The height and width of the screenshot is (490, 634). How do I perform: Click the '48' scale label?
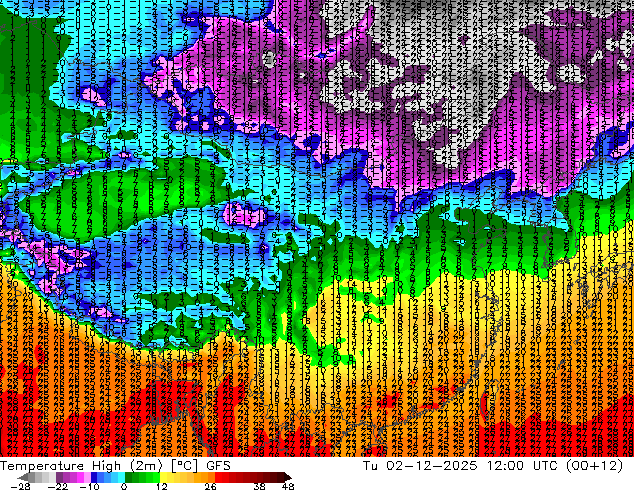[288, 486]
